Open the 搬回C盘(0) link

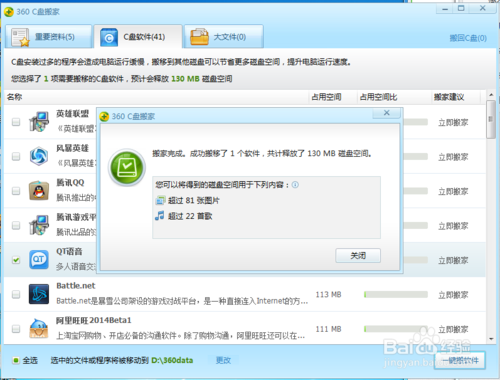468,38
